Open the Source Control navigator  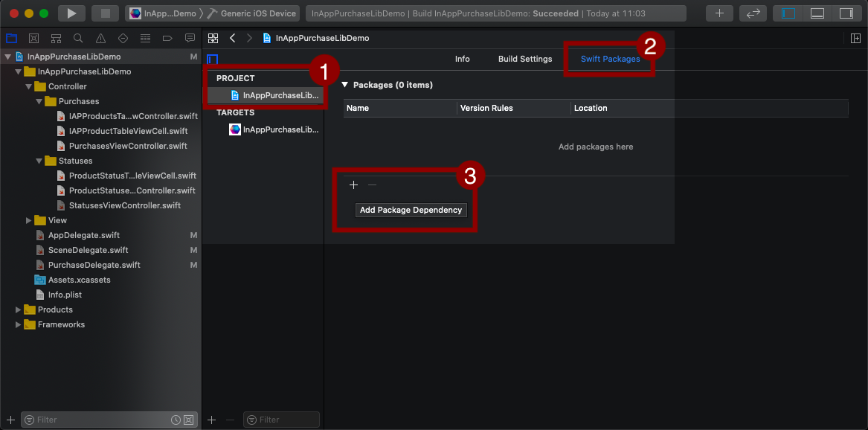pyautogui.click(x=33, y=38)
